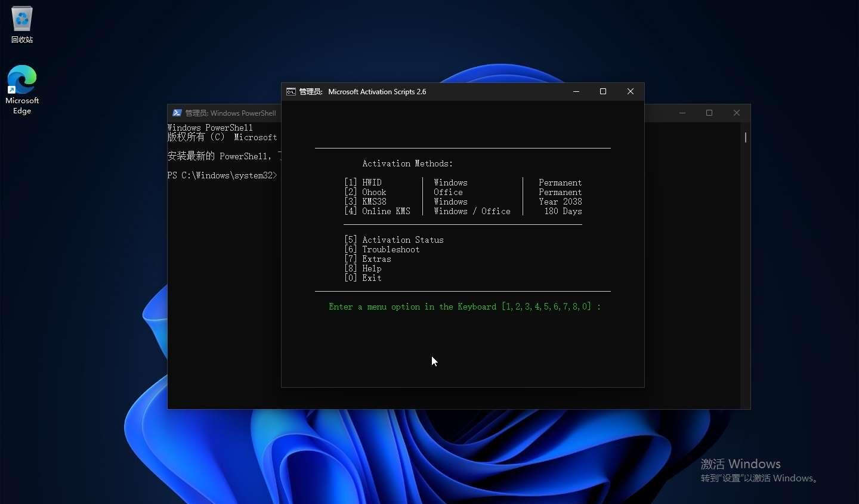Click 'Windows' in the HWID row
Viewport: 859px width, 504px height.
(x=450, y=183)
